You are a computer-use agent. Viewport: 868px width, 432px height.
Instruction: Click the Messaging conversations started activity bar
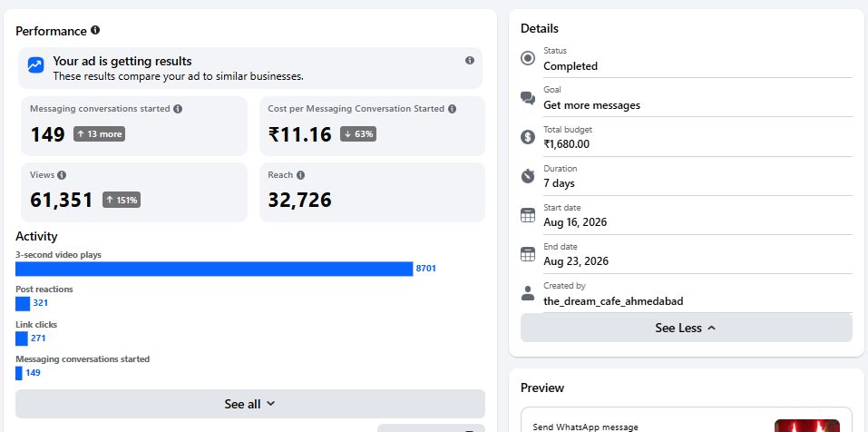pos(19,373)
